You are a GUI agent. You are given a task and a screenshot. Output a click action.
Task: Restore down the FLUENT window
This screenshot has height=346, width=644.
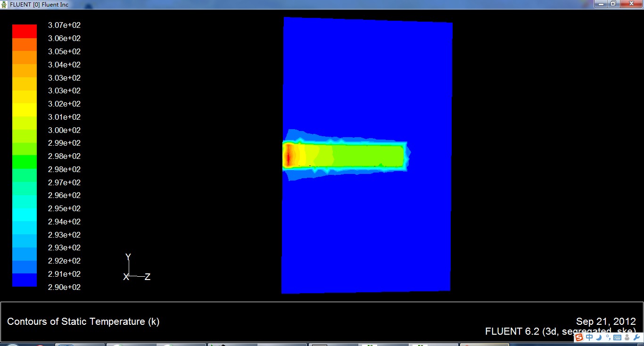click(613, 4)
